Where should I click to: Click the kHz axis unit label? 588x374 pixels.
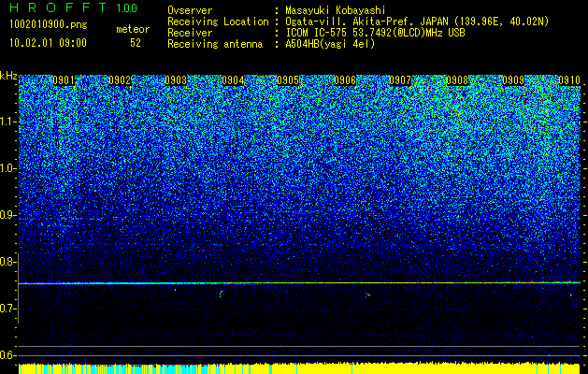[8, 76]
